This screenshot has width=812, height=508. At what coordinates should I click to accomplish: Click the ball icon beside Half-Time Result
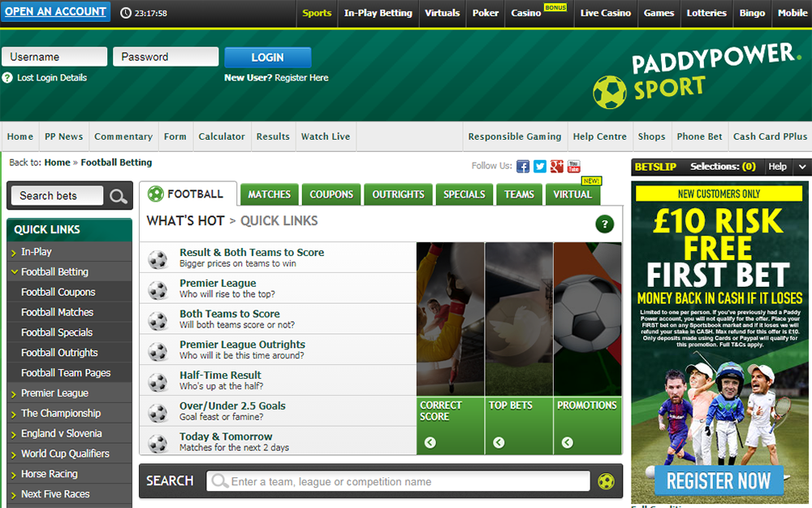pyautogui.click(x=158, y=382)
